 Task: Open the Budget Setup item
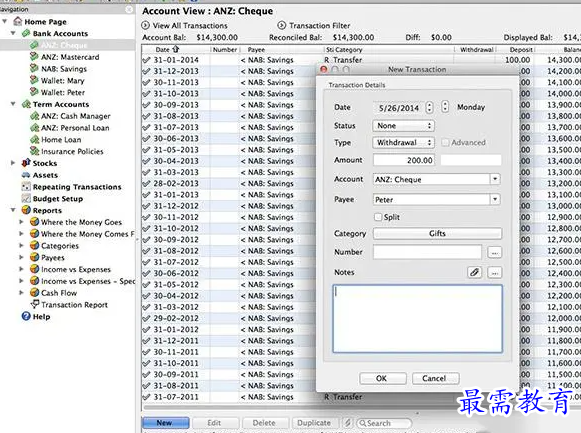58,199
